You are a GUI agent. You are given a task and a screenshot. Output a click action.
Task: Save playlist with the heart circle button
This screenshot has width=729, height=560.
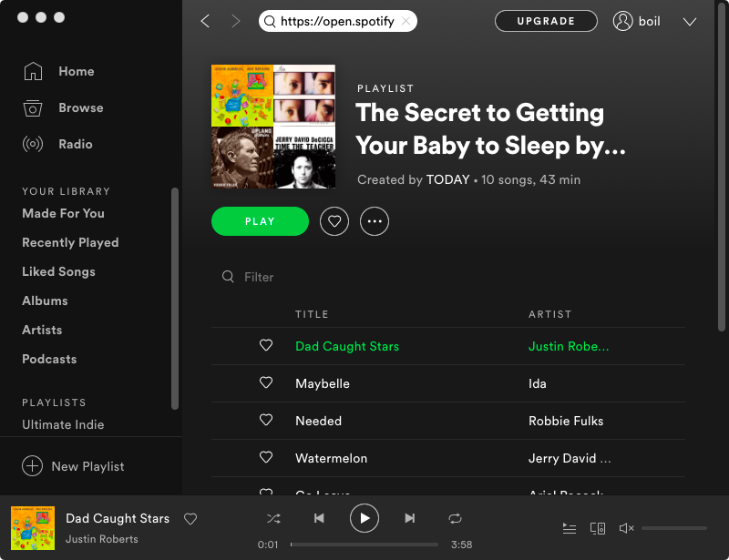(x=334, y=221)
